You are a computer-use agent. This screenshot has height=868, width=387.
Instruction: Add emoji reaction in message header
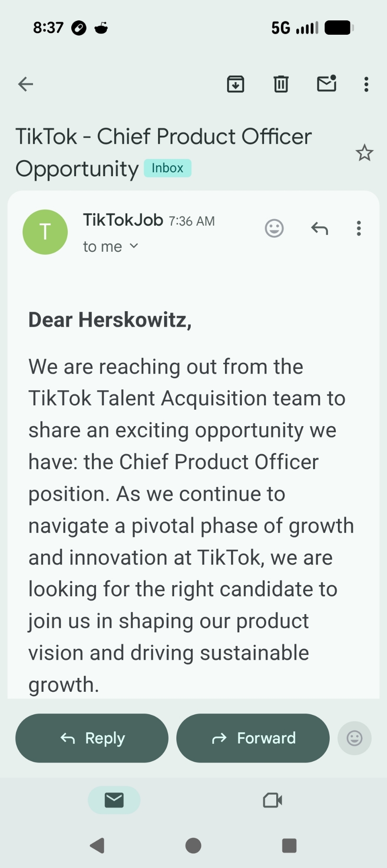(274, 228)
